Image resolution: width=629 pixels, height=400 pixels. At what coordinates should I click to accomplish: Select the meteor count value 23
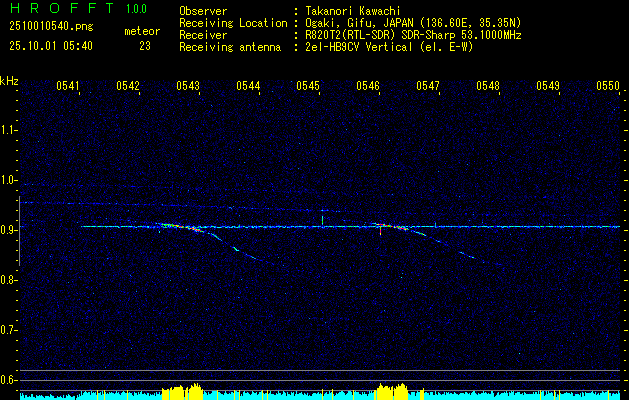click(145, 45)
